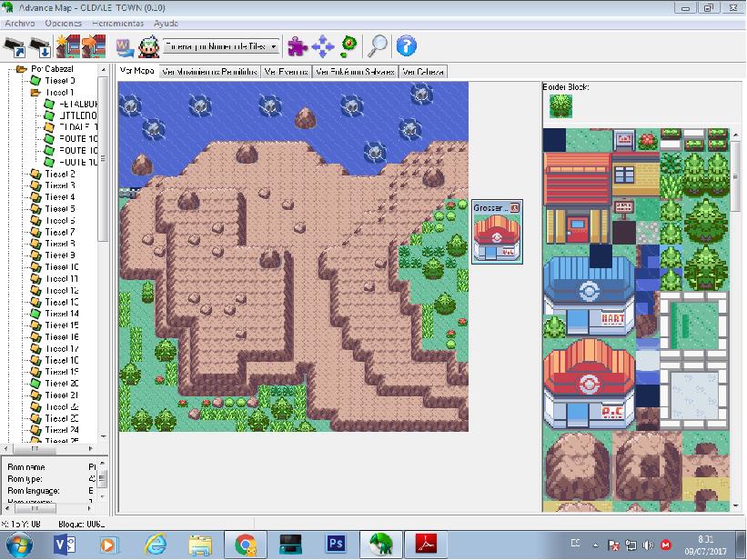Open the Herramientas menu
This screenshot has height=560, width=747.
[117, 22]
